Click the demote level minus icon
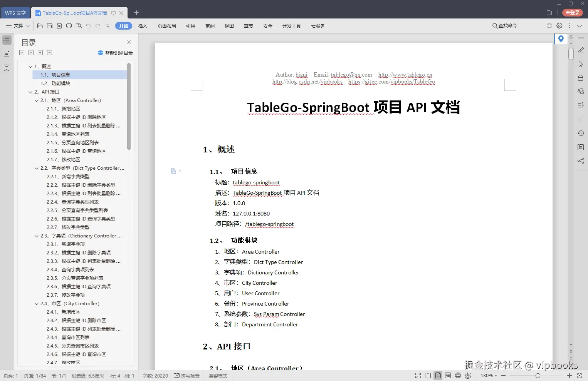The height and width of the screenshot is (381, 588). tap(50, 52)
